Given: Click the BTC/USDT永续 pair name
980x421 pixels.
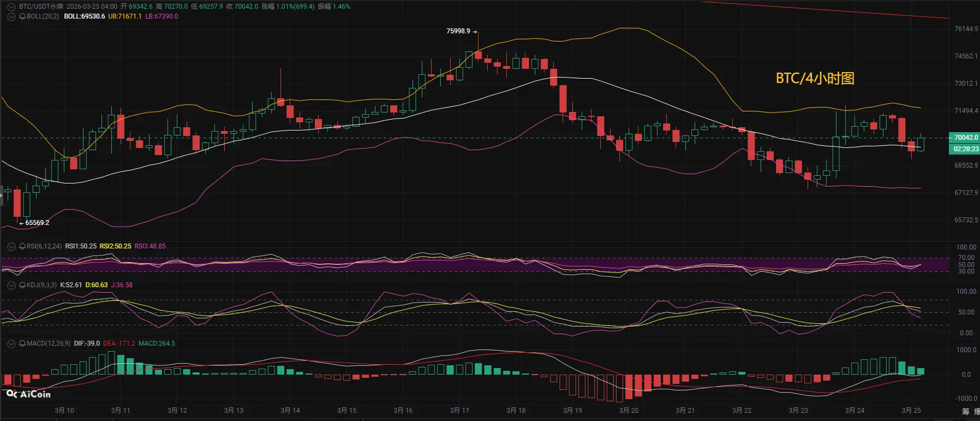Looking at the screenshot, I should pos(41,7).
